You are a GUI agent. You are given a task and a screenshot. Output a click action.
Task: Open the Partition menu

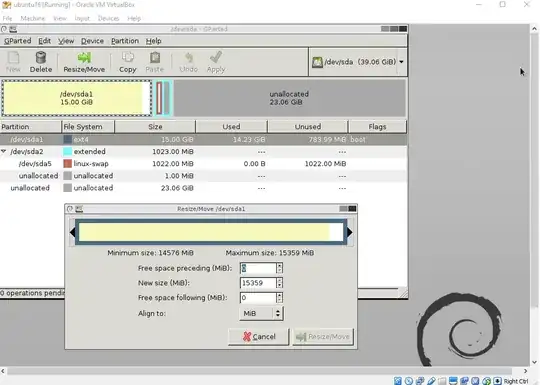[x=125, y=41]
